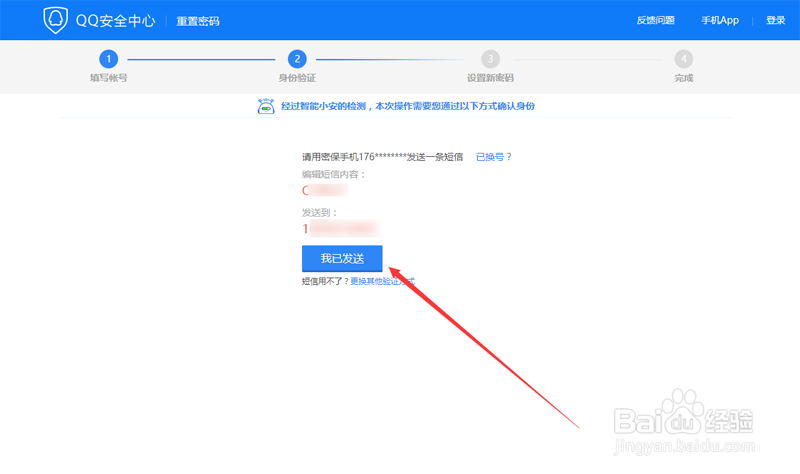
Task: Click the QQ安全中心 shield logo
Action: tap(55, 20)
